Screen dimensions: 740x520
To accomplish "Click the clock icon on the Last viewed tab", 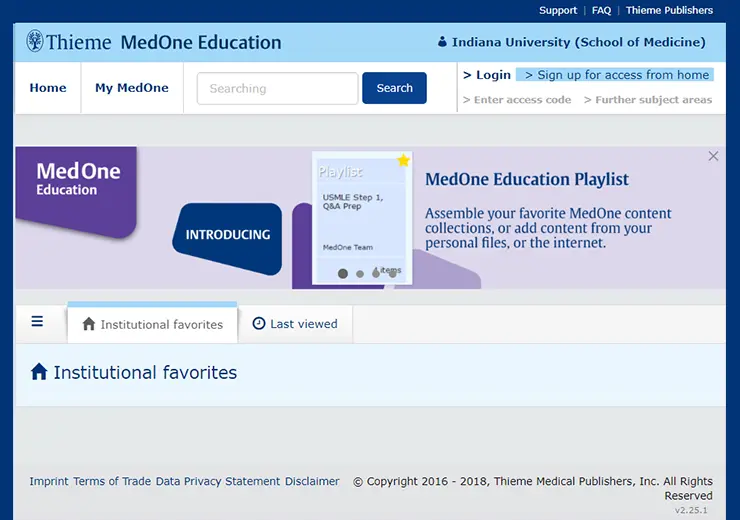I will point(259,323).
